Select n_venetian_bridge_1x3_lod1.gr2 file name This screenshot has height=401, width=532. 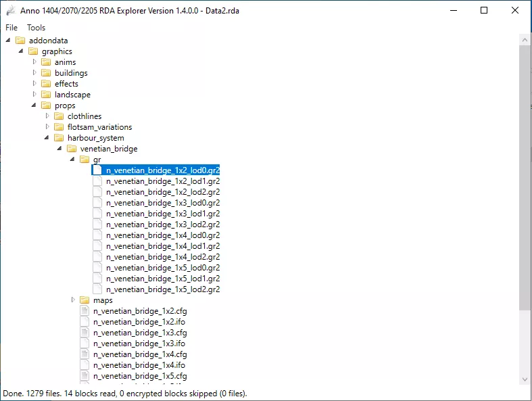(x=163, y=214)
